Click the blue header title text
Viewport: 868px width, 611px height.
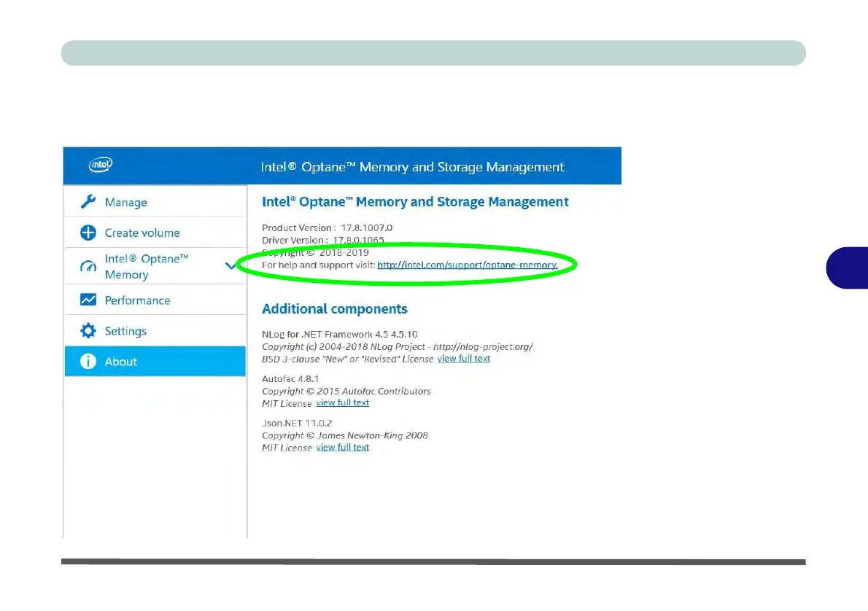(x=412, y=166)
